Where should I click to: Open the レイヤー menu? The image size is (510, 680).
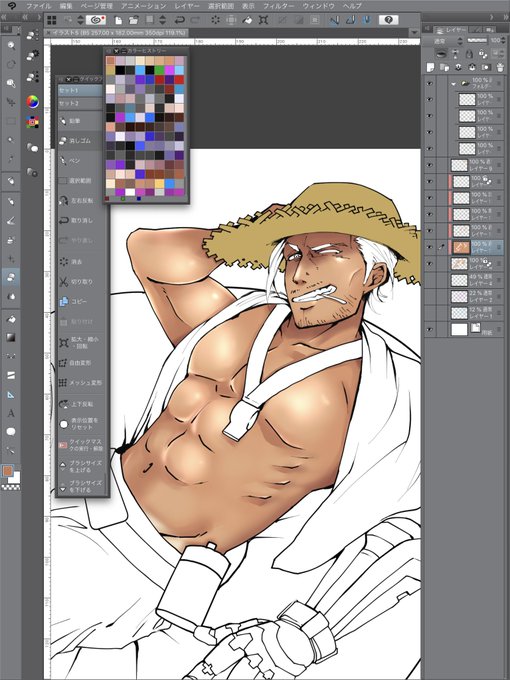(x=187, y=6)
